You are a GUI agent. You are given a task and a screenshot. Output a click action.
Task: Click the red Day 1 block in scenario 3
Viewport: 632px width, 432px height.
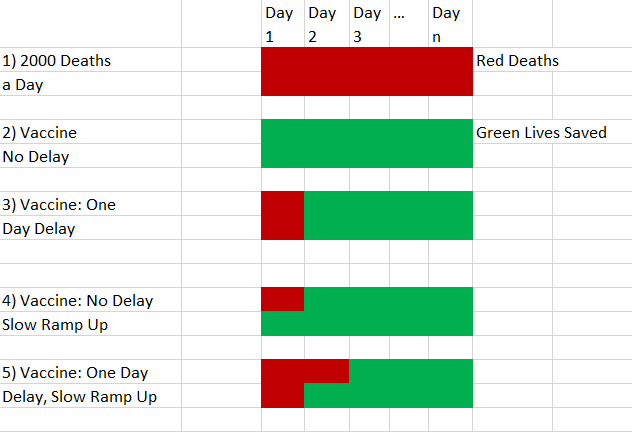click(283, 216)
